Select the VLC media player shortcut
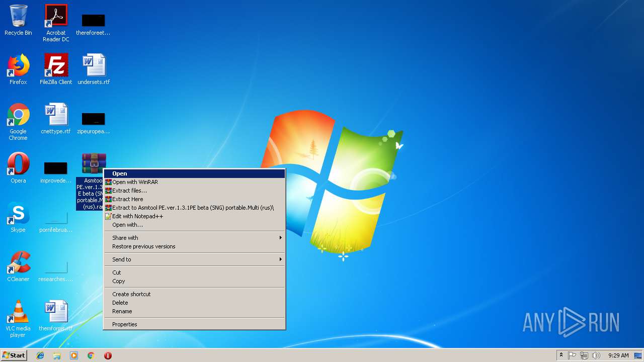644x362 pixels. (x=18, y=319)
